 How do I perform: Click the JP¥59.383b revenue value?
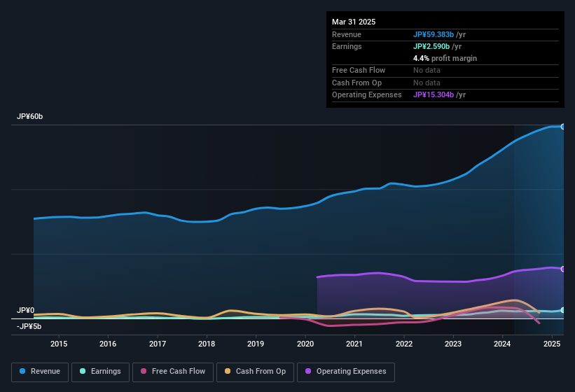pos(434,34)
